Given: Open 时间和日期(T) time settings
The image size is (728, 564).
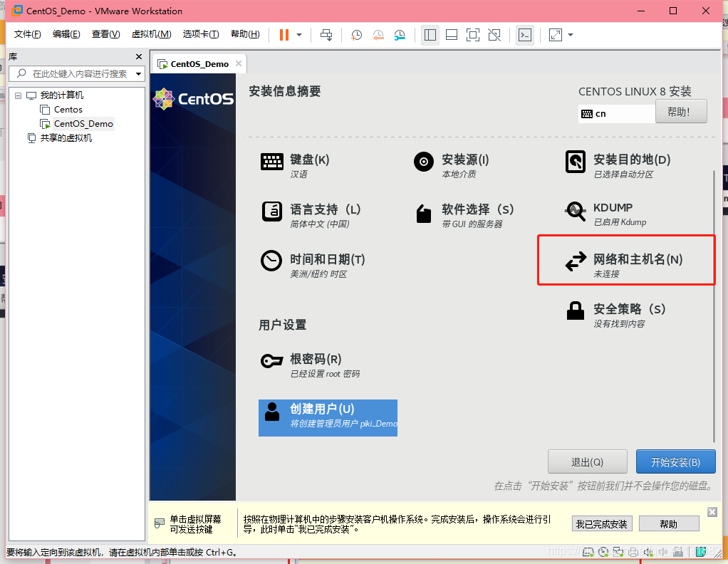Looking at the screenshot, I should click(313, 265).
